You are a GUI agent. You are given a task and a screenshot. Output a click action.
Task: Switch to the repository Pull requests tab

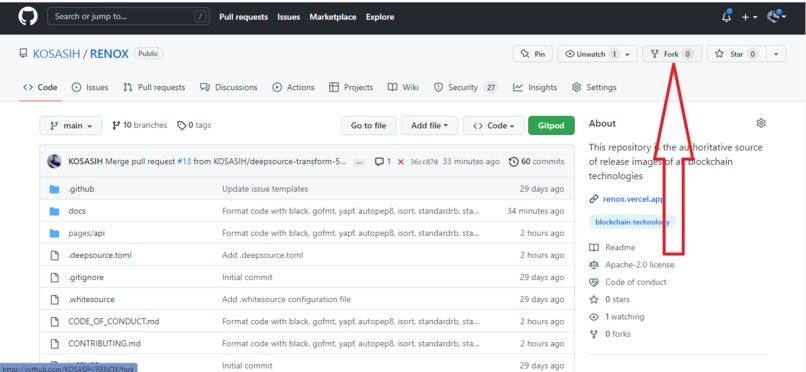click(x=154, y=87)
